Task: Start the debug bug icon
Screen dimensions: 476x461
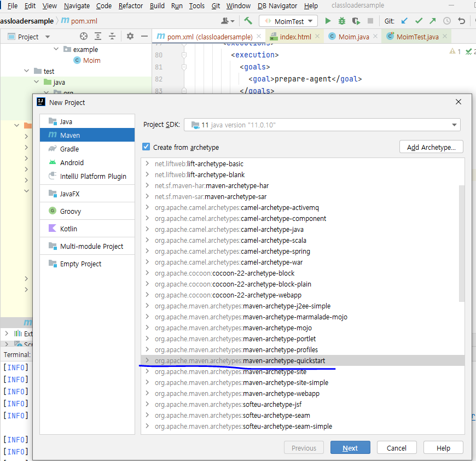Action: [x=342, y=21]
